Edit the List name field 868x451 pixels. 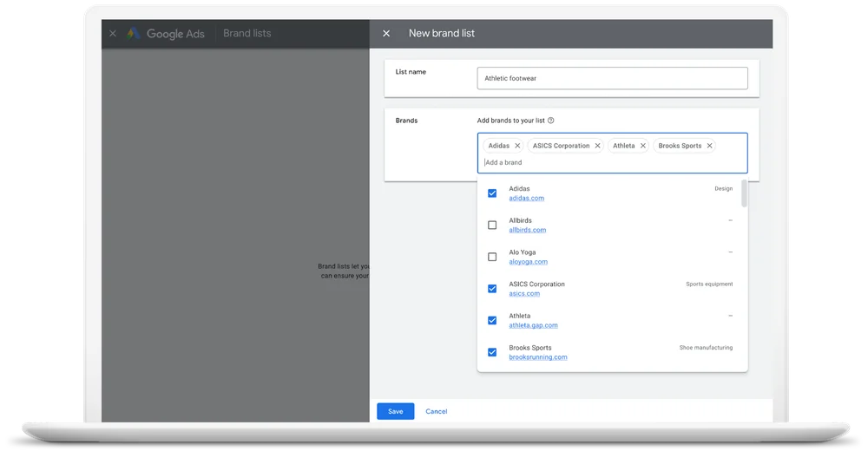(612, 78)
